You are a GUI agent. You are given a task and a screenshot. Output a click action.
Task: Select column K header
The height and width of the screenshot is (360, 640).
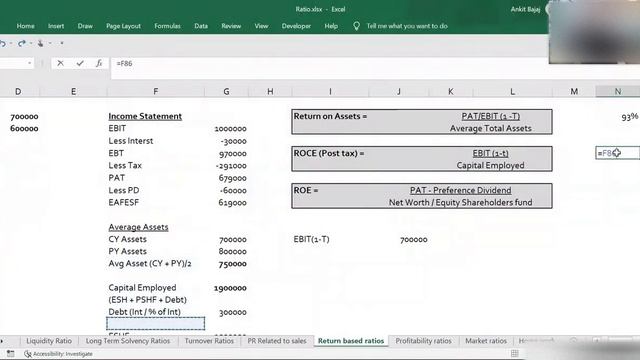pos(451,91)
